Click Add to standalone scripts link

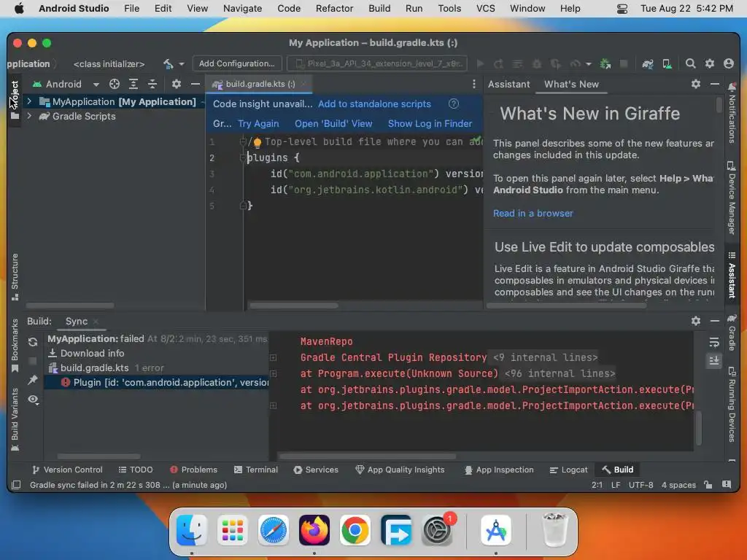374,104
